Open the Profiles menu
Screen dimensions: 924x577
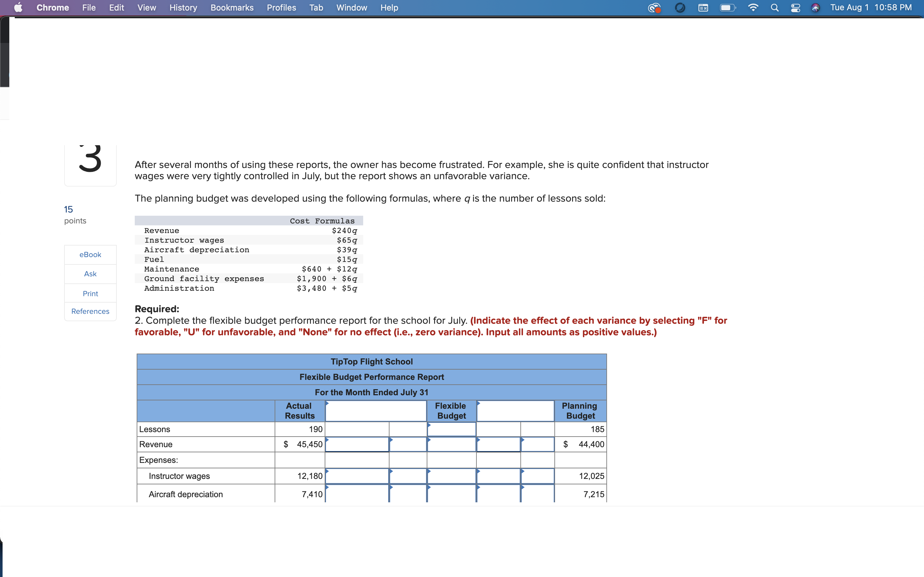(281, 8)
